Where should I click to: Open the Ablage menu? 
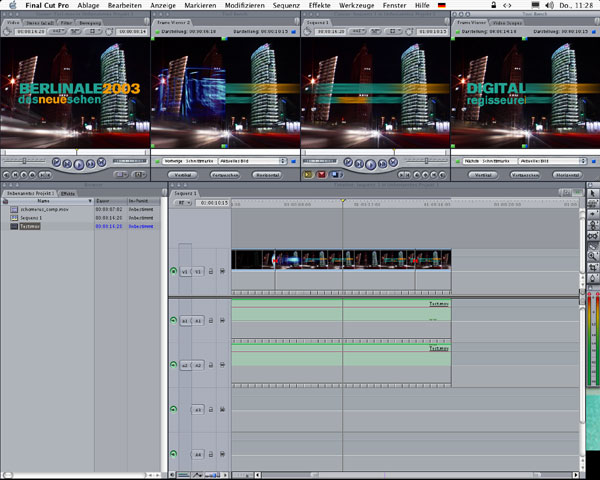click(88, 5)
